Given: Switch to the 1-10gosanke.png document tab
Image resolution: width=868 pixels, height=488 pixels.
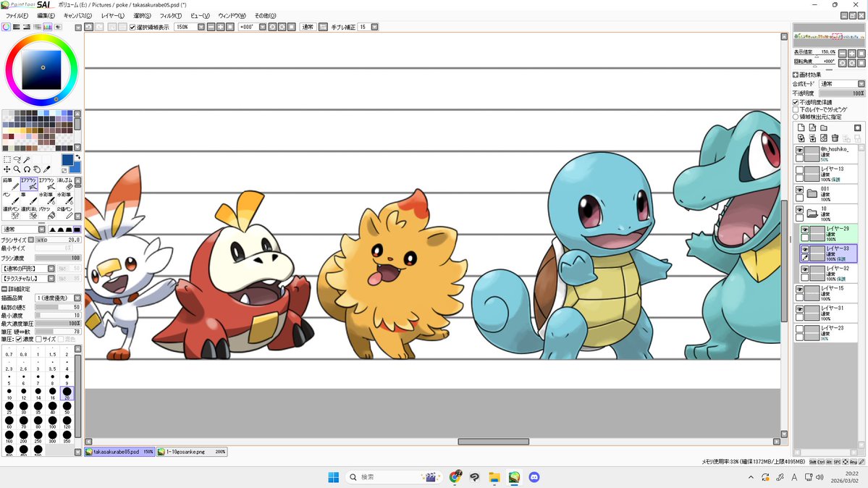Looking at the screenshot, I should (192, 452).
